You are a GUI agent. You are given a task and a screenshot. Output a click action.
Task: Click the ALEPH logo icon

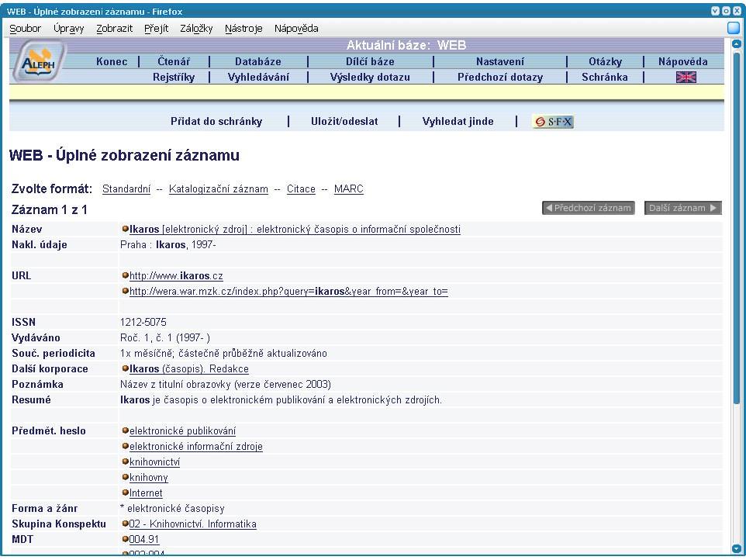tap(38, 61)
